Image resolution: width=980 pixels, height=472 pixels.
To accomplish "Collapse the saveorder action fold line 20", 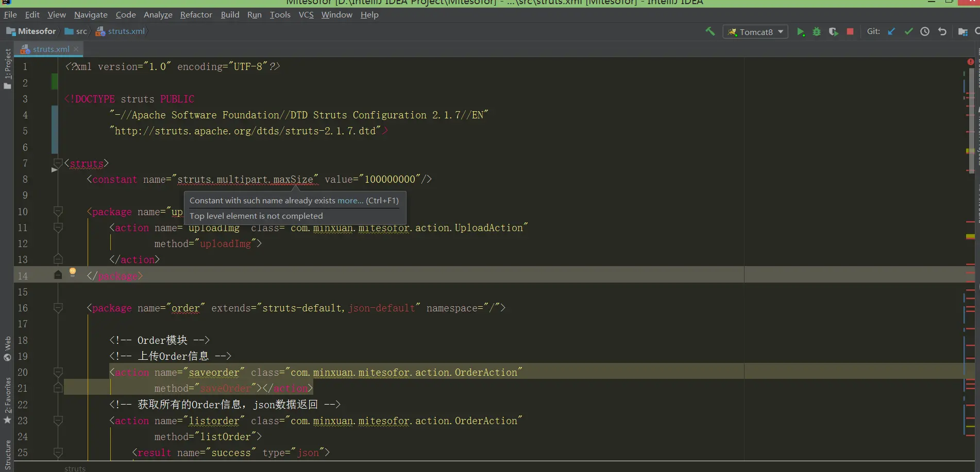I will [x=58, y=372].
